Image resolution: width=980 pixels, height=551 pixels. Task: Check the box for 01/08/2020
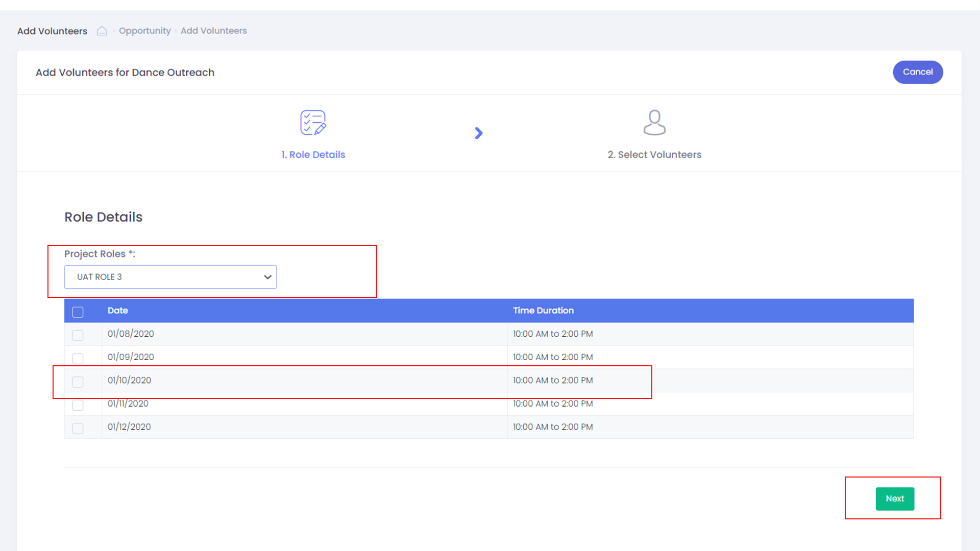78,335
